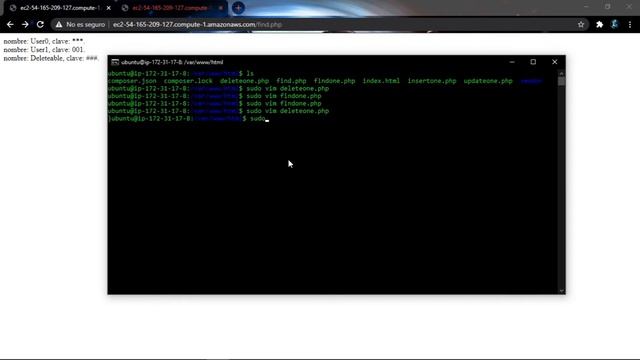Close the first ec2-54-165-209-127 tab
Screen dimensions: 640x360
(x=109, y=8)
